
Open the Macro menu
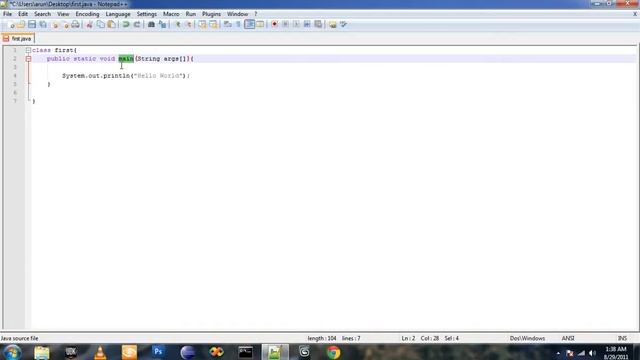(x=171, y=14)
